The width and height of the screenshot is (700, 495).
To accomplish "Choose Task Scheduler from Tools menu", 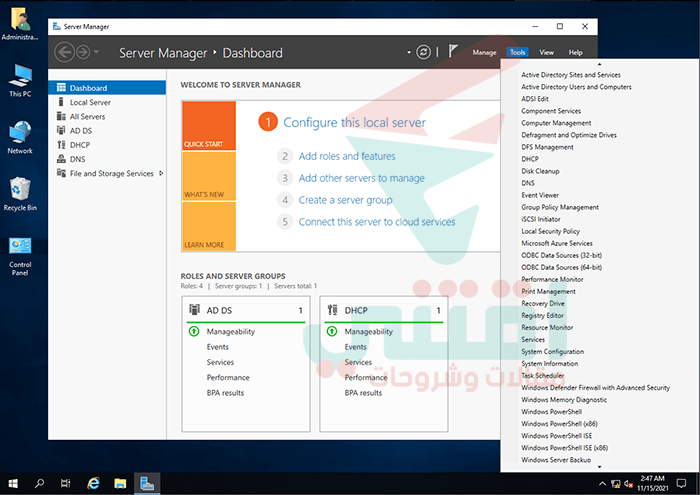I will pyautogui.click(x=543, y=375).
